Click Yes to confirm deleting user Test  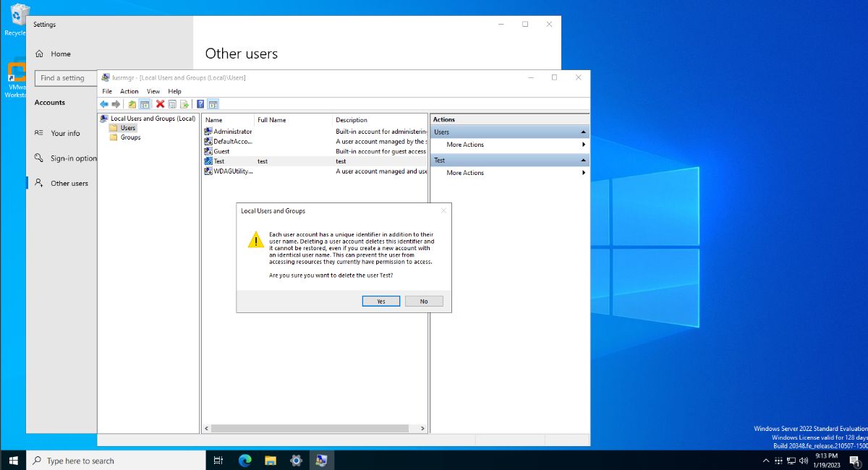(x=380, y=301)
